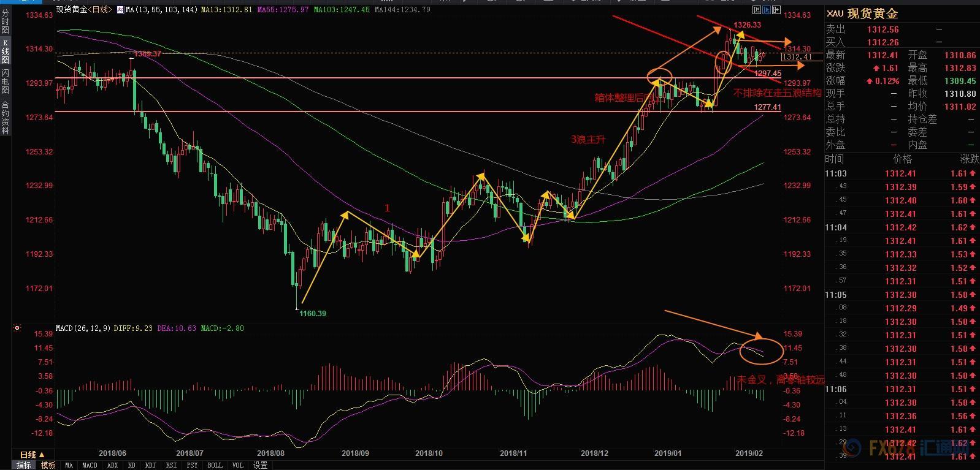980x470 pixels.
Task: Click the third chart icon with right arrow
Action: (776, 10)
